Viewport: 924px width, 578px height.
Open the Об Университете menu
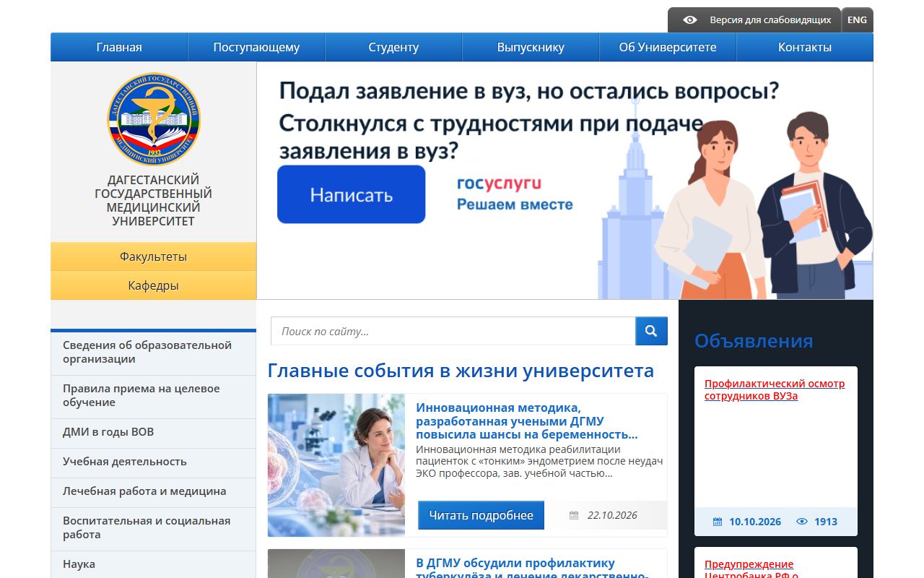click(x=668, y=47)
